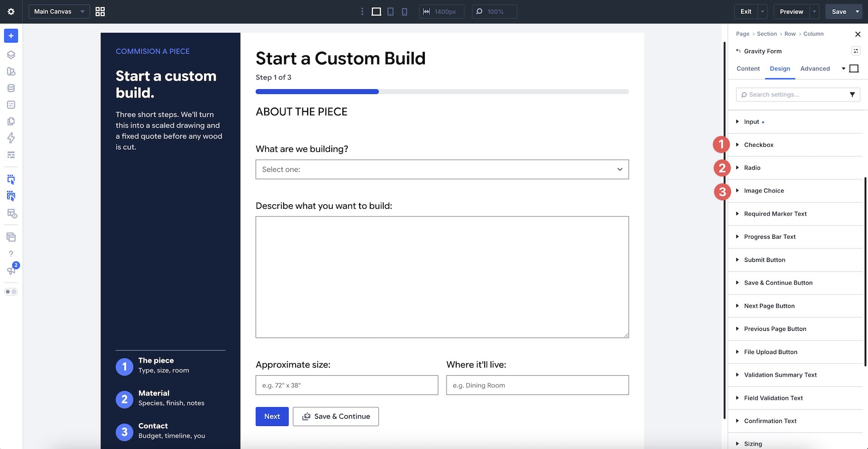The image size is (868, 449).
Task: Switch to the Advanced tab
Action: [x=815, y=68]
